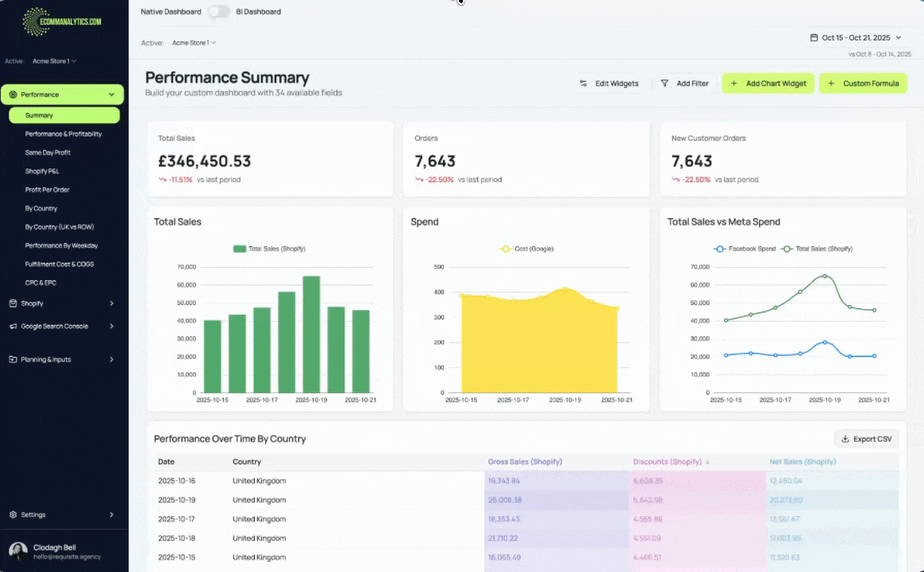Screen dimensions: 924x572
Task: Click the Google Search Console megaphone icon
Action: (13, 326)
